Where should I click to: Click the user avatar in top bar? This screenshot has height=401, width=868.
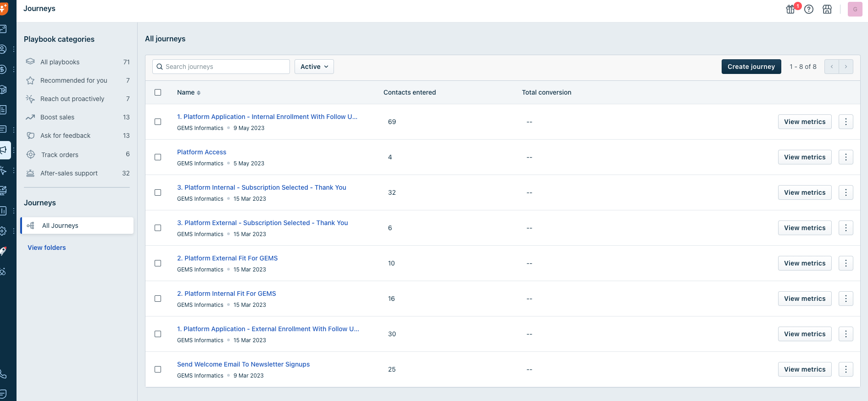coord(855,9)
